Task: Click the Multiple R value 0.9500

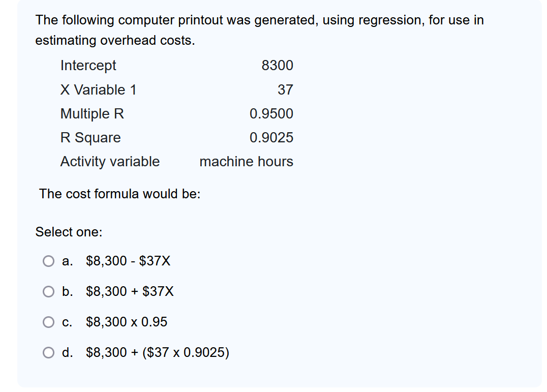Action: [x=272, y=114]
